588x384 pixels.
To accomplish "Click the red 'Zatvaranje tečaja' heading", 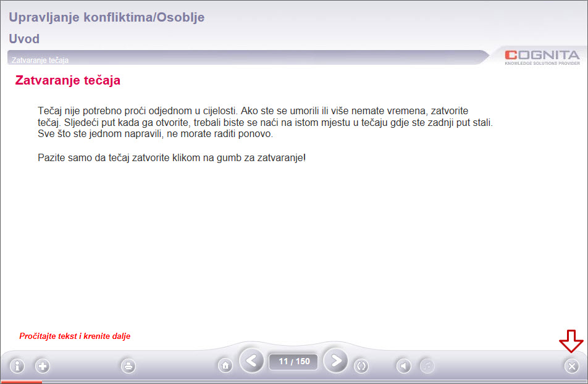I will point(67,80).
